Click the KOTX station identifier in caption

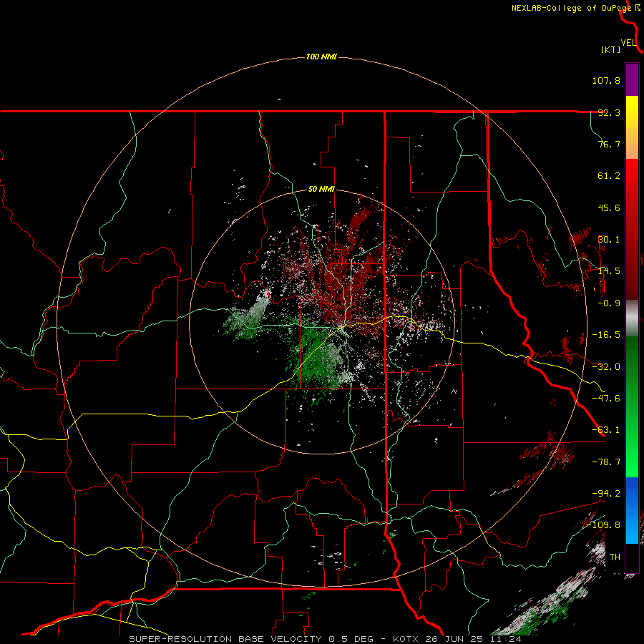pyautogui.click(x=406, y=639)
